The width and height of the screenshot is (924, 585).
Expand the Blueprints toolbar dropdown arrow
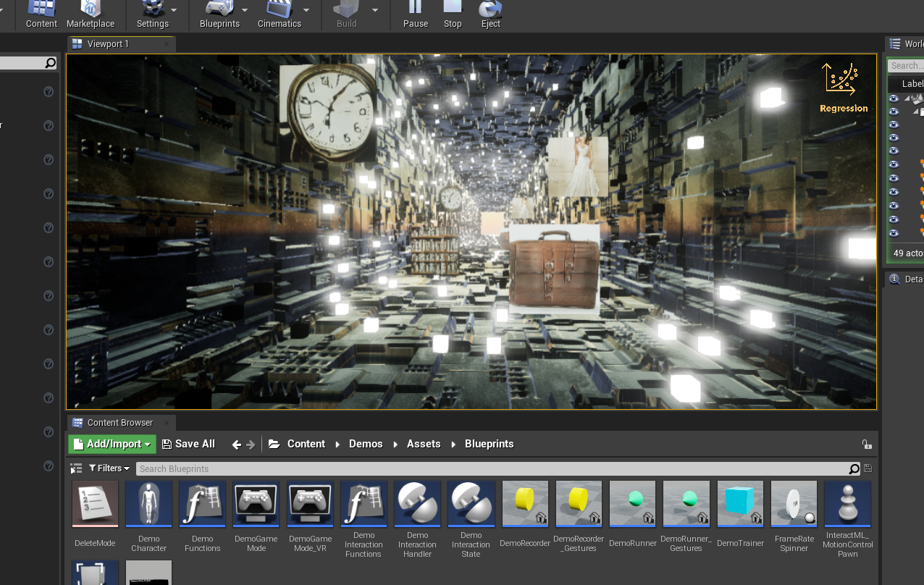click(x=245, y=10)
